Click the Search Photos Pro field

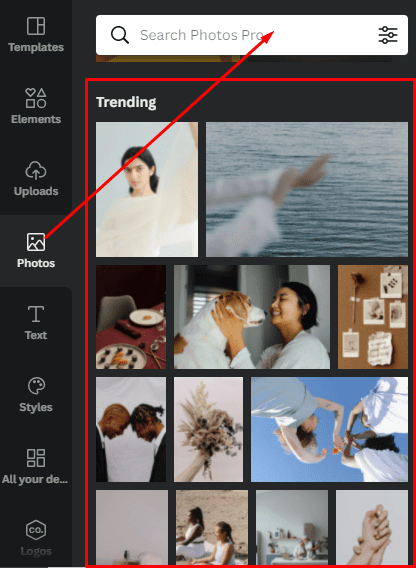coord(252,35)
